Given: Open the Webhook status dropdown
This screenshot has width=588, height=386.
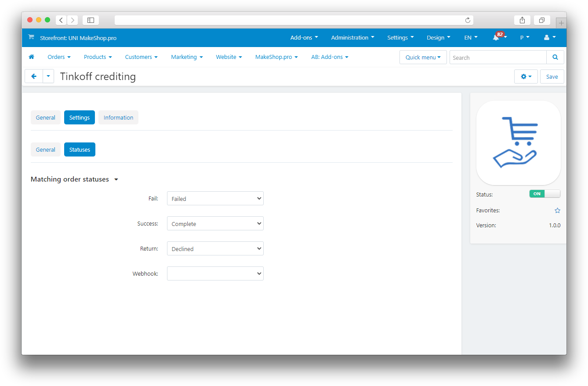Looking at the screenshot, I should (x=215, y=274).
